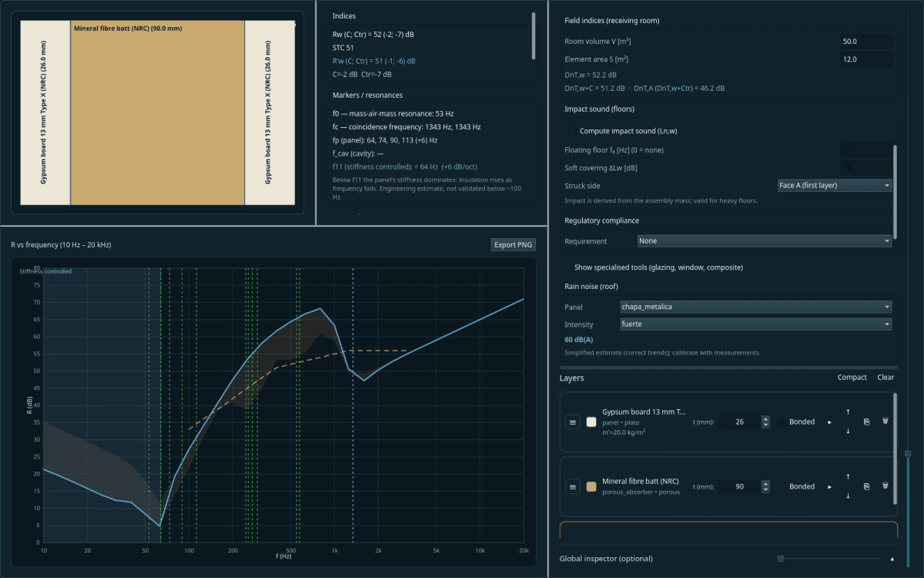
Task: Move Mineral fibre batt layer up
Action: [848, 477]
